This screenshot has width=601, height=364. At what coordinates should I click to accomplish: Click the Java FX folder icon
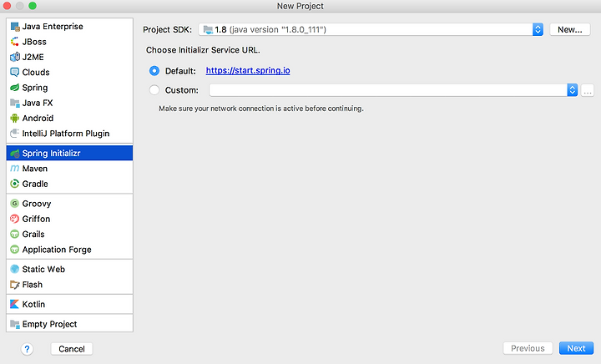(15, 103)
